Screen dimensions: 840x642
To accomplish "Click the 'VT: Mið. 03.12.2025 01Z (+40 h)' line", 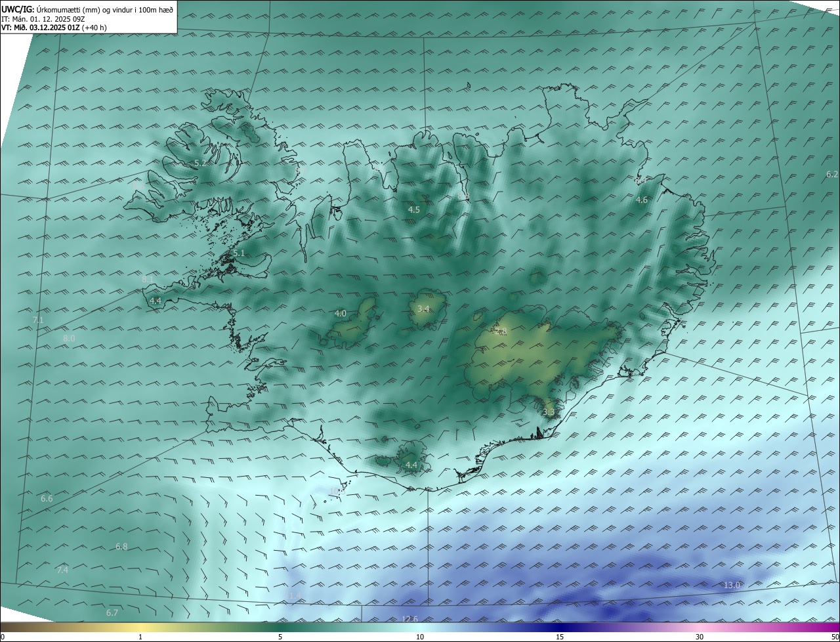I will click(54, 28).
